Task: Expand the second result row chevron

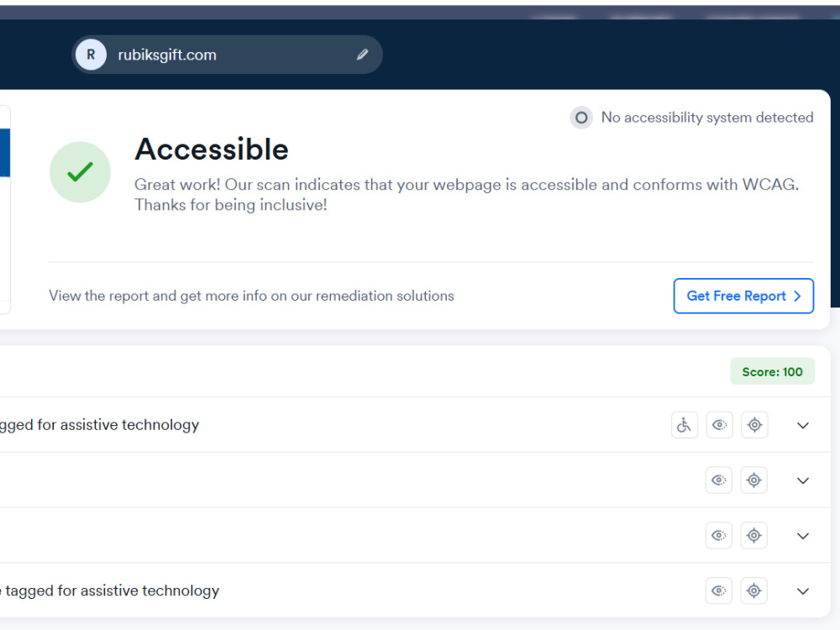Action: point(802,480)
